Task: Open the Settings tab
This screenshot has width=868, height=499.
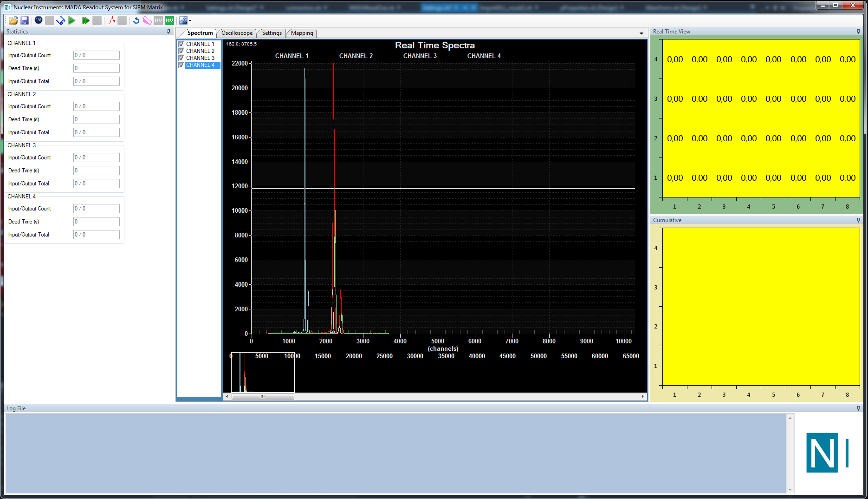Action: pos(272,33)
